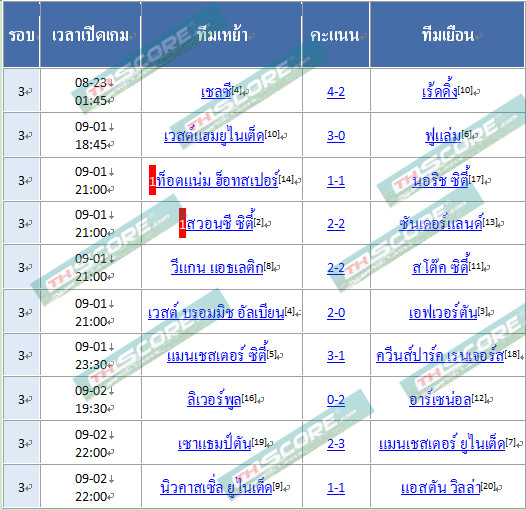Open the ลิเวอร์พูล team link
526x510 pixels.
click(x=214, y=399)
